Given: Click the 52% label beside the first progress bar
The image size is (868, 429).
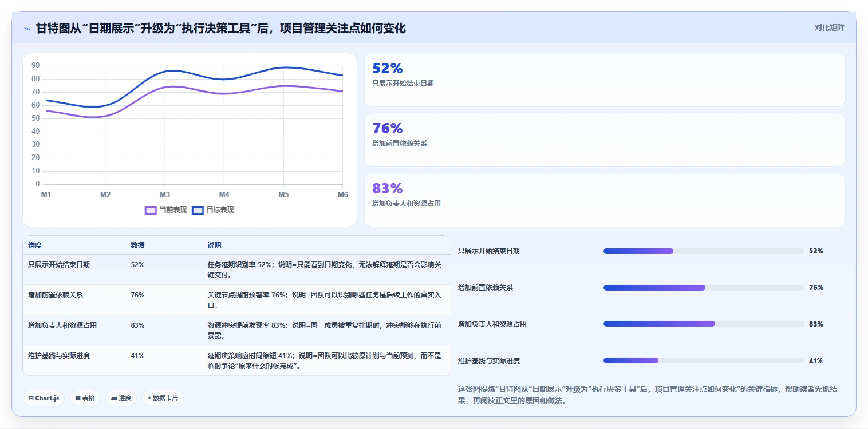Looking at the screenshot, I should point(816,251).
